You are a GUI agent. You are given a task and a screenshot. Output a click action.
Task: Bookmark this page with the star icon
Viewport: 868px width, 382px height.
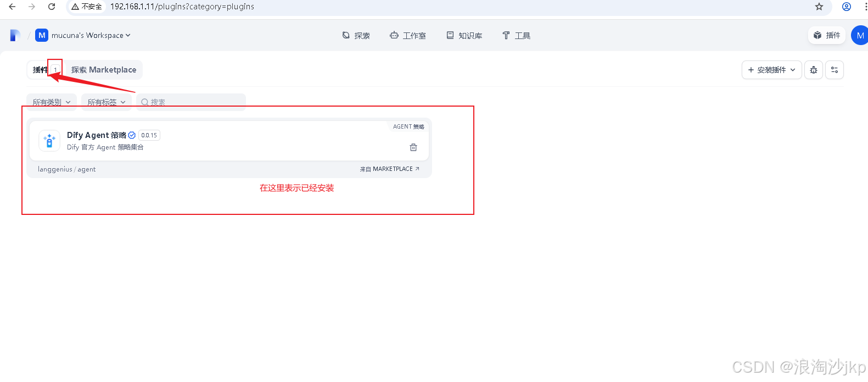point(819,7)
